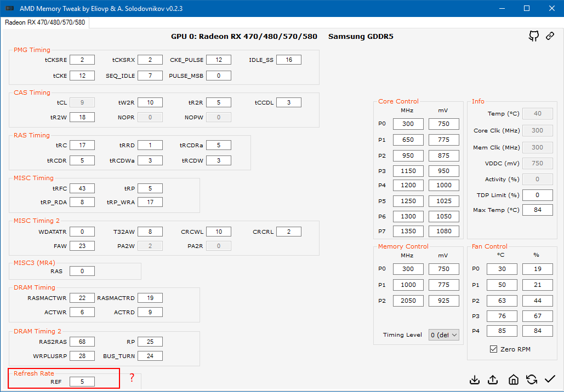Click Memory Control P2 MHz field

click(408, 301)
